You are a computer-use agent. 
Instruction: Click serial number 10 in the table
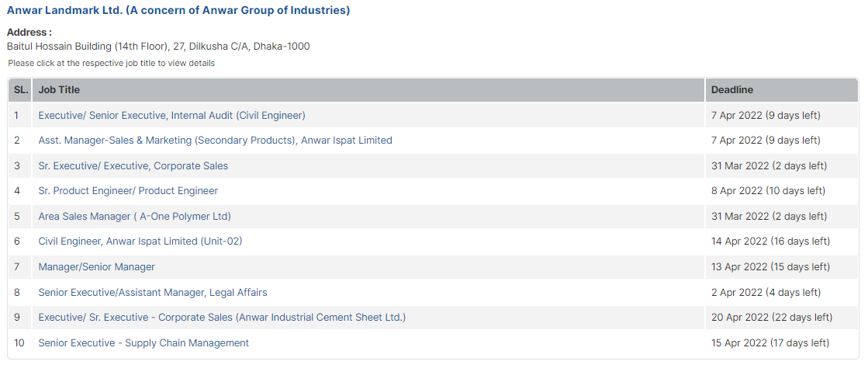point(19,343)
